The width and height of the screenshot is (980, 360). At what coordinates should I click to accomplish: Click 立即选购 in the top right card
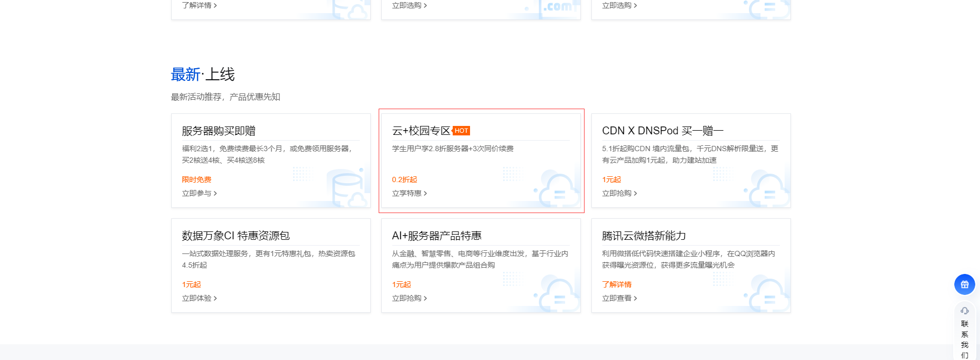pyautogui.click(x=620, y=5)
